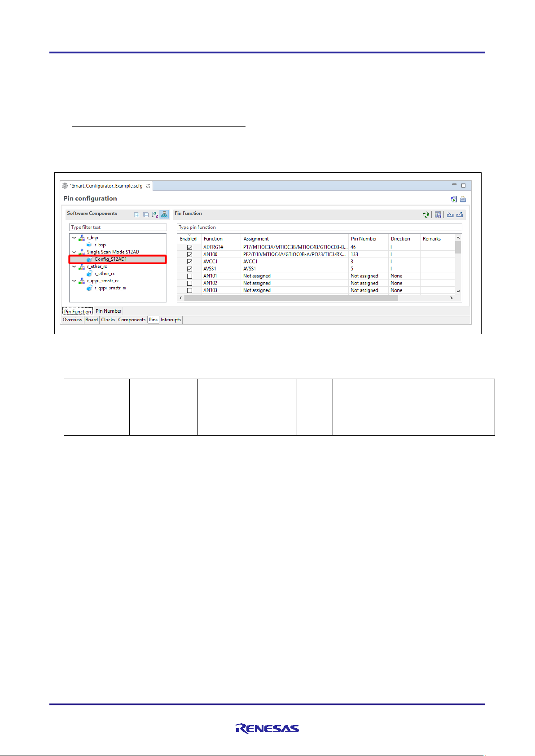Collapse the r_bsp parent tree node

(x=74, y=238)
